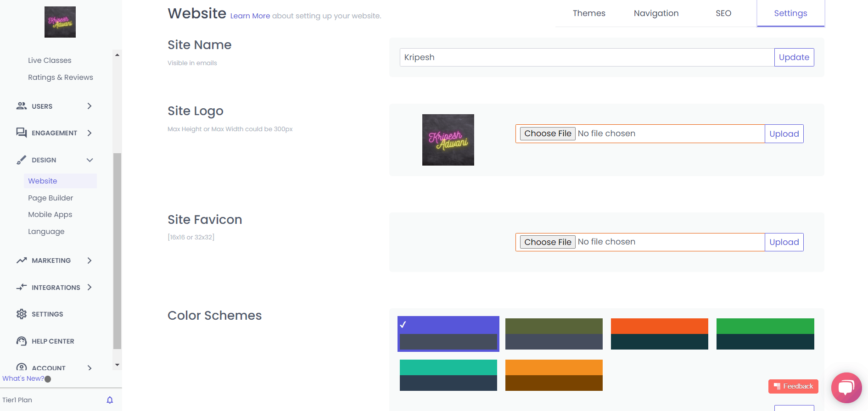This screenshot has width=868, height=411.
Task: Switch to the Themes tab
Action: (x=589, y=13)
